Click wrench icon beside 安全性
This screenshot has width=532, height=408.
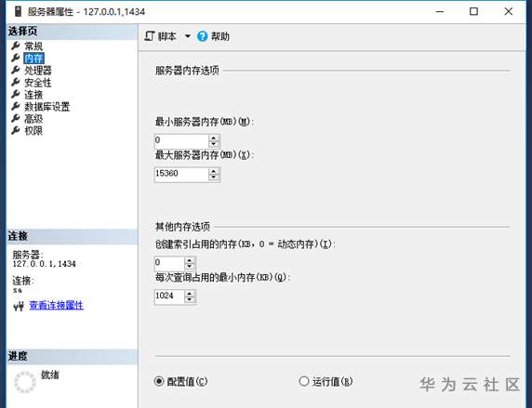[15, 83]
